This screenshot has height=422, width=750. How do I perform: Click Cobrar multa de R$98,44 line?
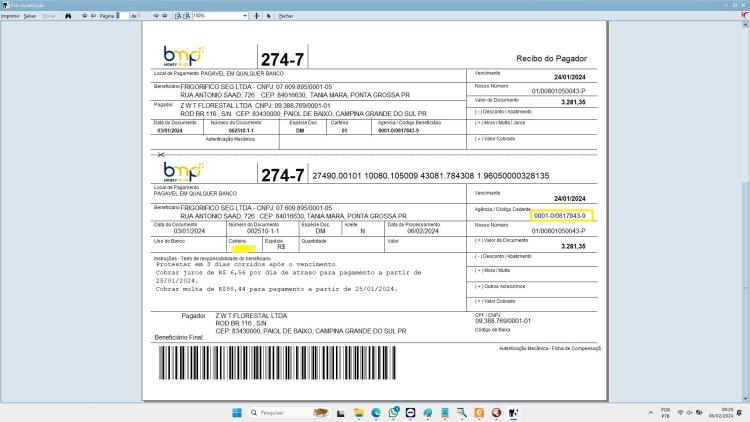(x=276, y=289)
